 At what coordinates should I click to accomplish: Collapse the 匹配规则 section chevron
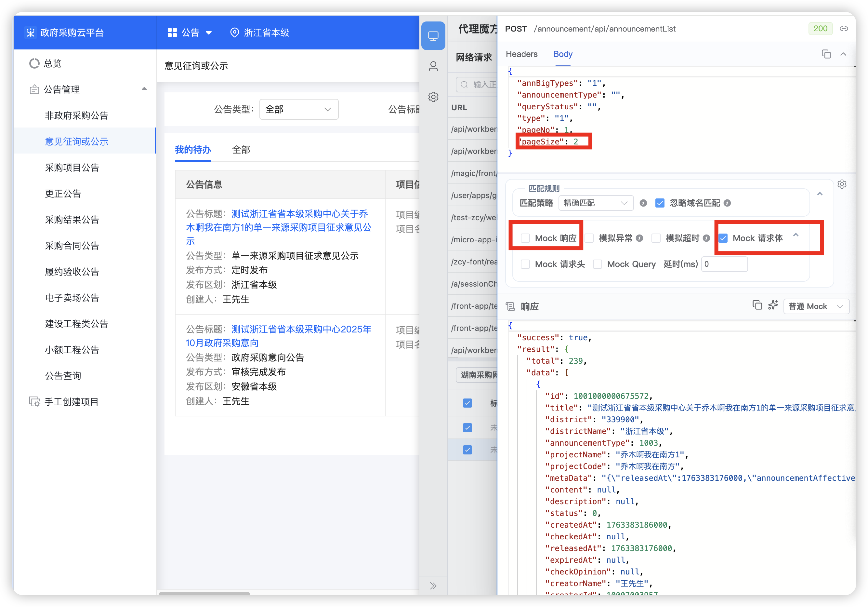[820, 194]
